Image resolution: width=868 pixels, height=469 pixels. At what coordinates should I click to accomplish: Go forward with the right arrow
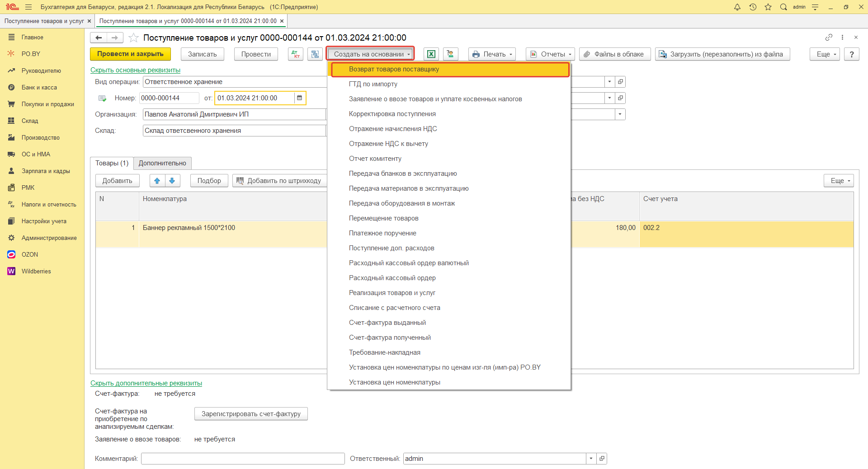point(115,38)
